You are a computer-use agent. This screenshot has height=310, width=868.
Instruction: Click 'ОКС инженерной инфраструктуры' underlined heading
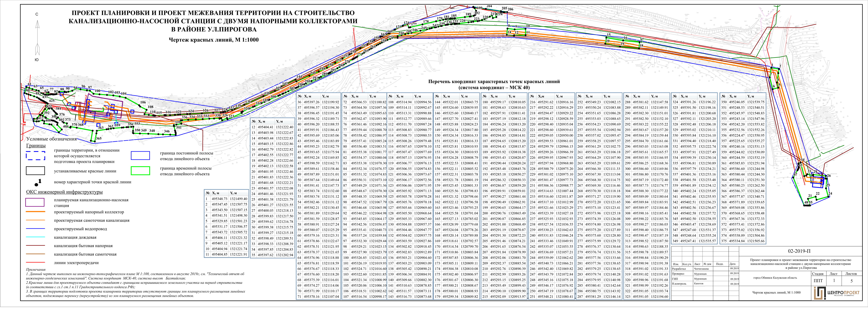[64, 192]
